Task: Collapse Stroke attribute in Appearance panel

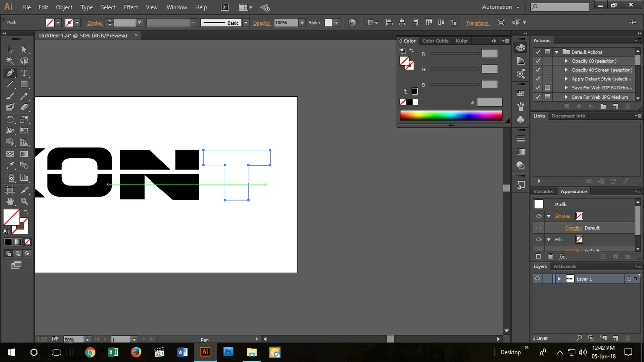Action: pyautogui.click(x=549, y=216)
